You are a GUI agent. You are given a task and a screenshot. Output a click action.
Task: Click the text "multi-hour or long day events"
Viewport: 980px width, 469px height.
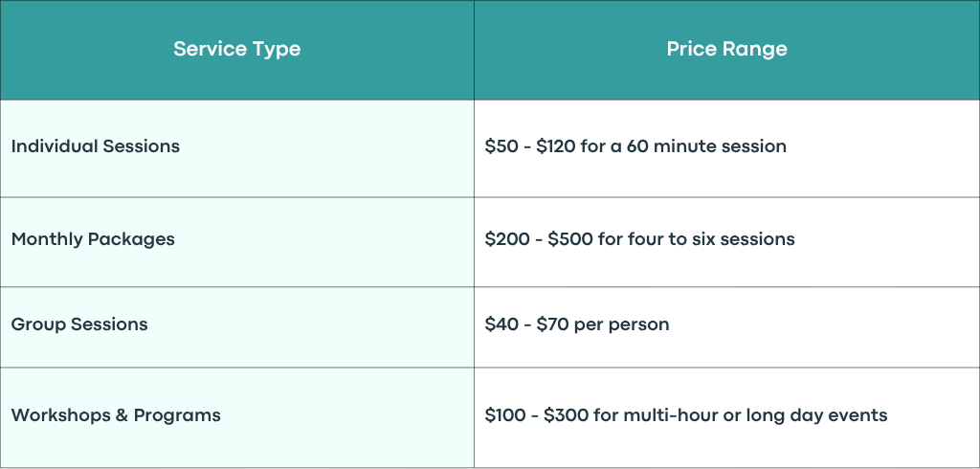(755, 415)
